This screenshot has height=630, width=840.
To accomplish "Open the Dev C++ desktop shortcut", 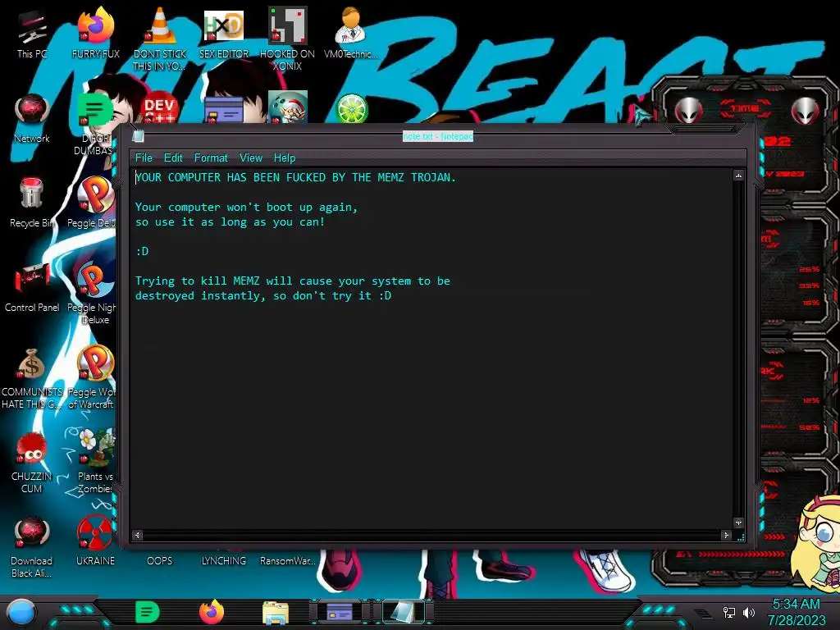I will pos(160,107).
